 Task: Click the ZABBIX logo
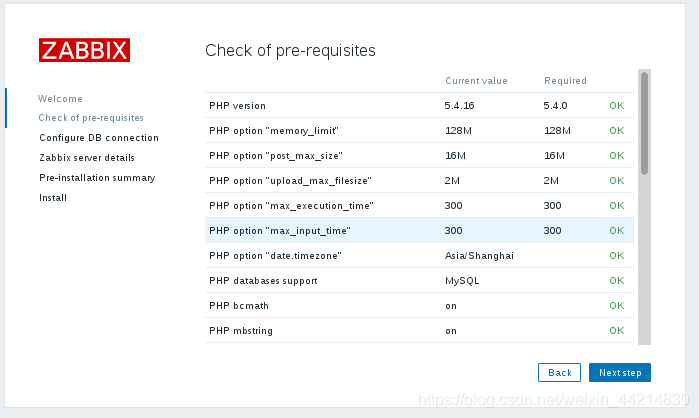[84, 50]
